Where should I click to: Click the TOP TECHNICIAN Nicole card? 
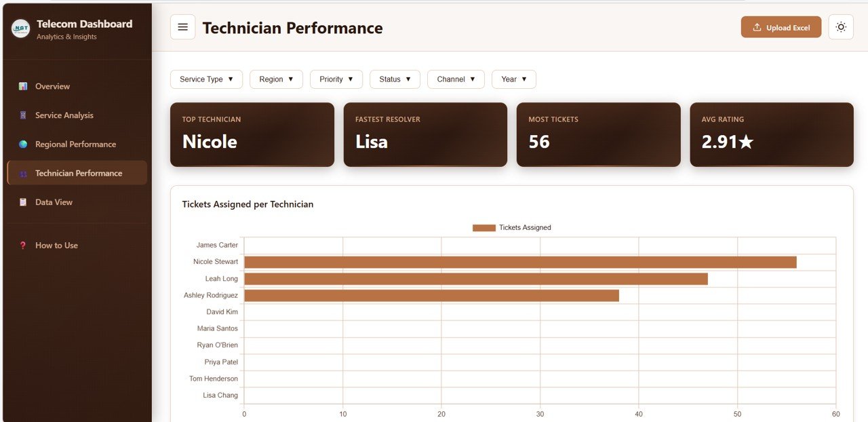[252, 134]
